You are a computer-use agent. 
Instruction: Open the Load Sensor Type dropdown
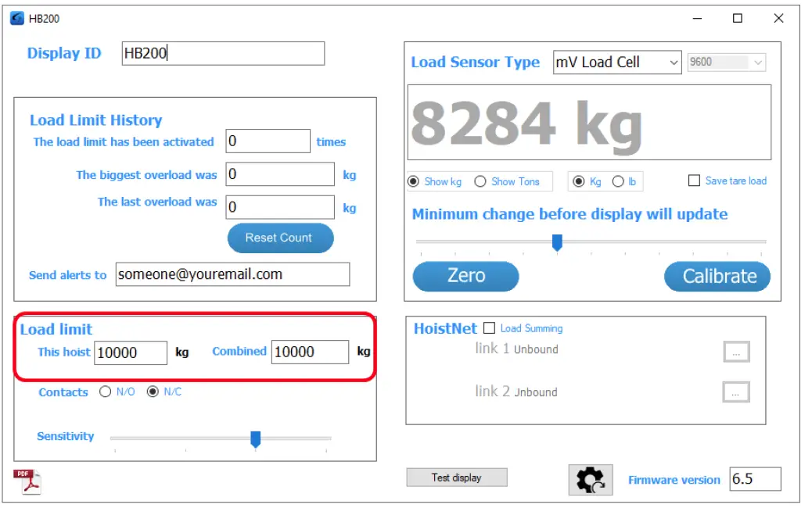[616, 63]
